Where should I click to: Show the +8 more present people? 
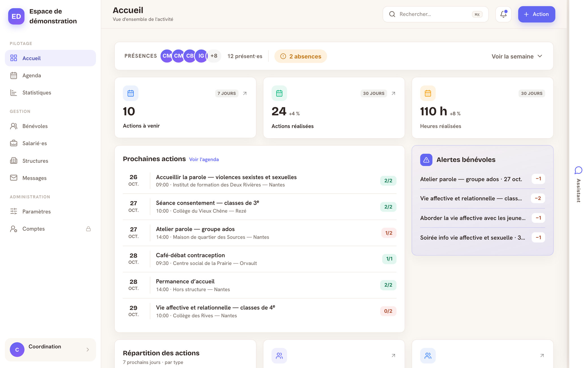214,56
